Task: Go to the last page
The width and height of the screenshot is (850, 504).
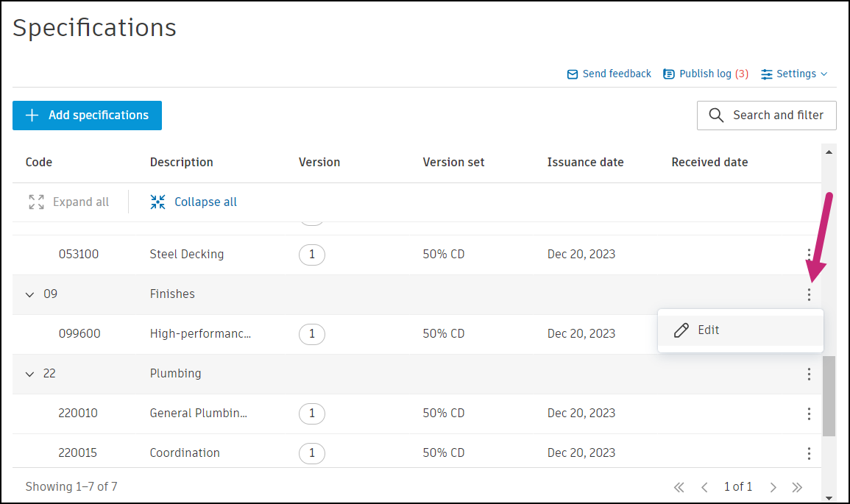Action: pyautogui.click(x=797, y=487)
